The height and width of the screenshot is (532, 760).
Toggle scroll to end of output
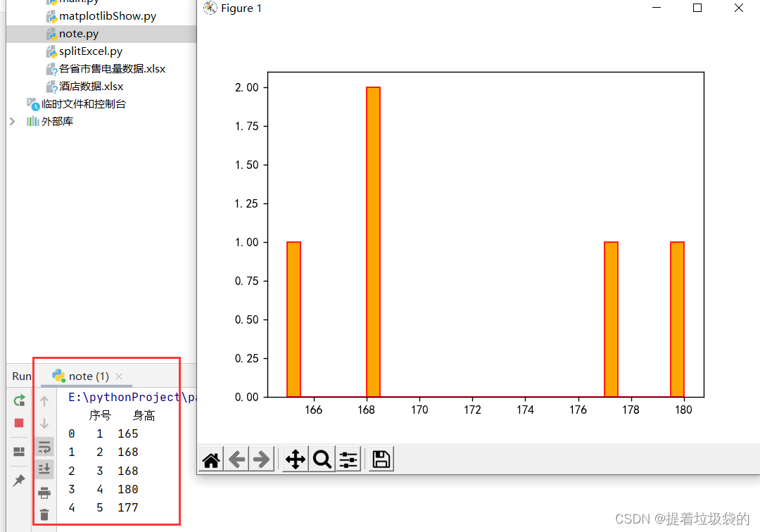pos(44,469)
